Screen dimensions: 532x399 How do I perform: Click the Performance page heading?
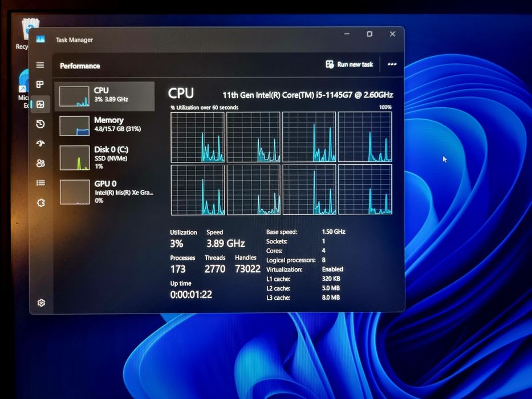pos(80,66)
